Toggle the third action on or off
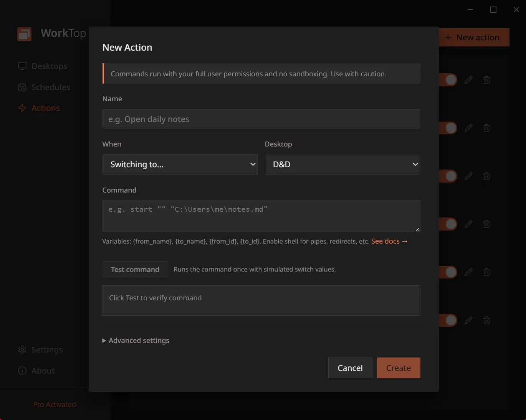Screen dimensions: 526x420 point(448,176)
